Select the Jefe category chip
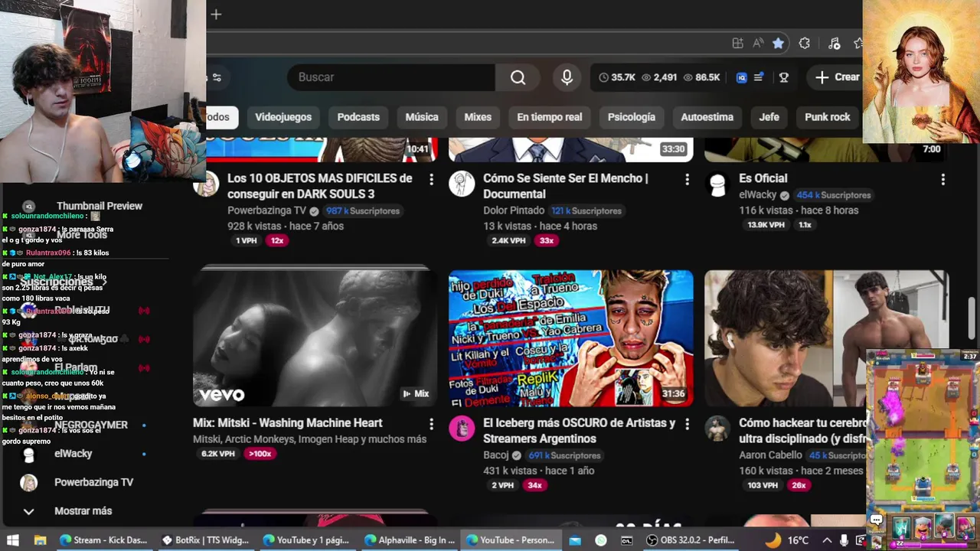The height and width of the screenshot is (551, 980). [x=769, y=117]
